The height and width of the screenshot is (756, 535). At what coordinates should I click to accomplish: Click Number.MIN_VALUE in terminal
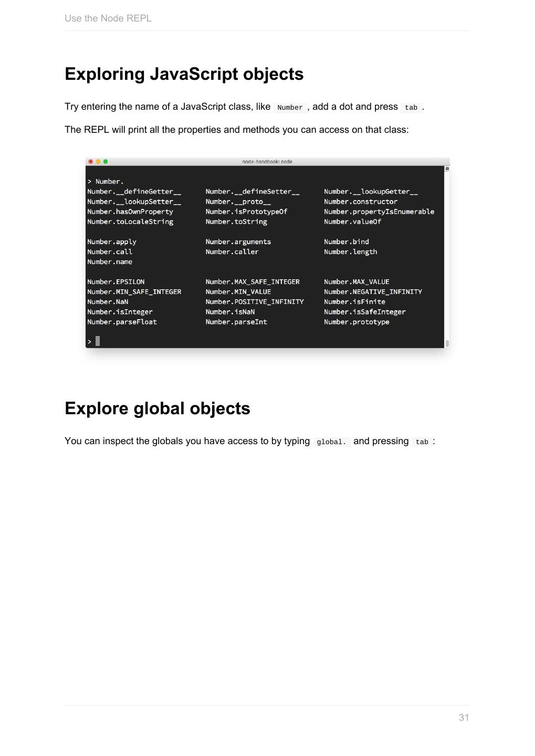point(238,292)
